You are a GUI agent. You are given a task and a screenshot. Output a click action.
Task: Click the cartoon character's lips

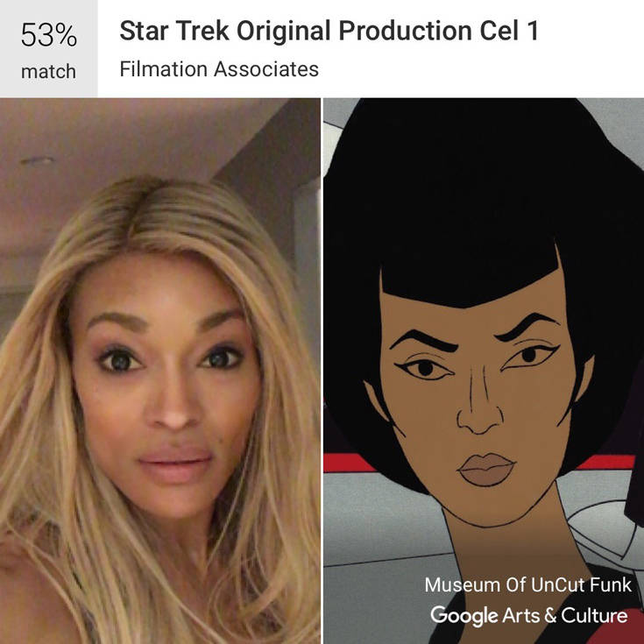pyautogui.click(x=486, y=470)
